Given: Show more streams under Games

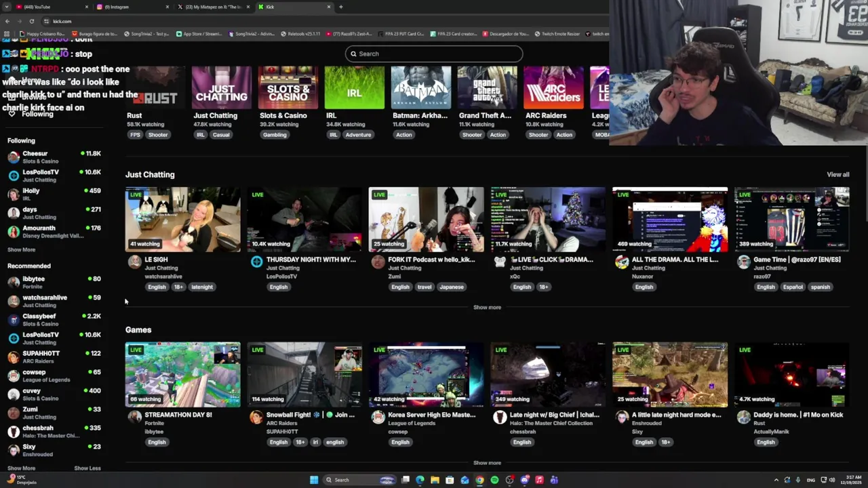Looking at the screenshot, I should pos(487,463).
